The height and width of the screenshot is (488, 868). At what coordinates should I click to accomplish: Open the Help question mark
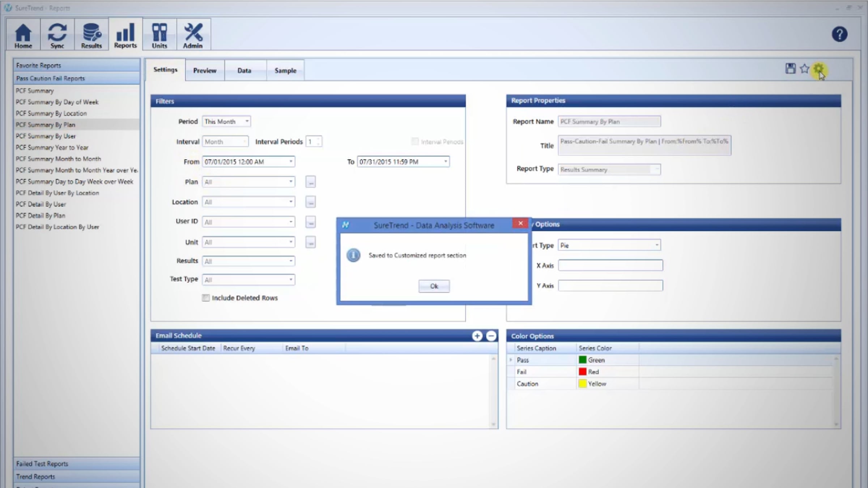click(x=839, y=34)
